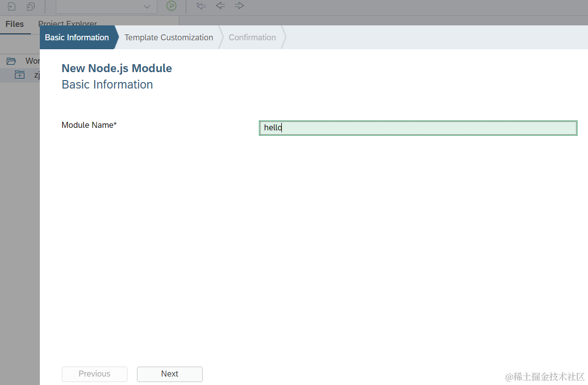Expand the zj project folder node
This screenshot has width=588, height=385.
pyautogui.click(x=19, y=75)
